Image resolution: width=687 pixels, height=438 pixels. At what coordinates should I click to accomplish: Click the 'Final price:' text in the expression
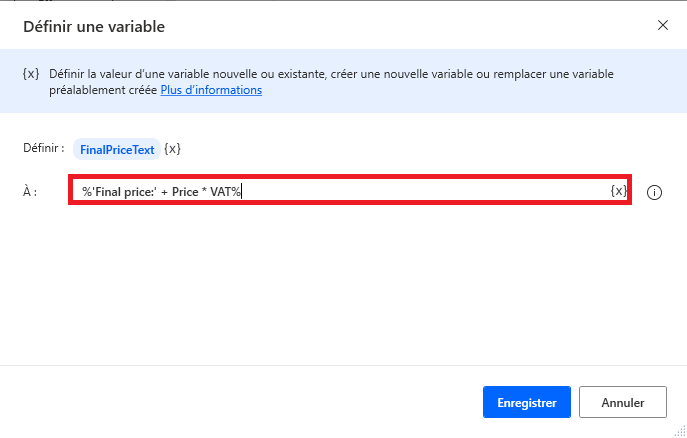[122, 191]
